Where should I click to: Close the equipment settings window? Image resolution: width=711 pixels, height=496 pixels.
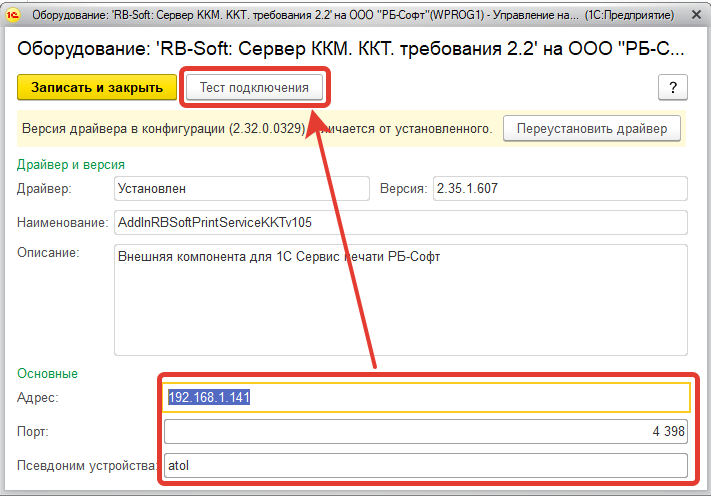(x=696, y=15)
